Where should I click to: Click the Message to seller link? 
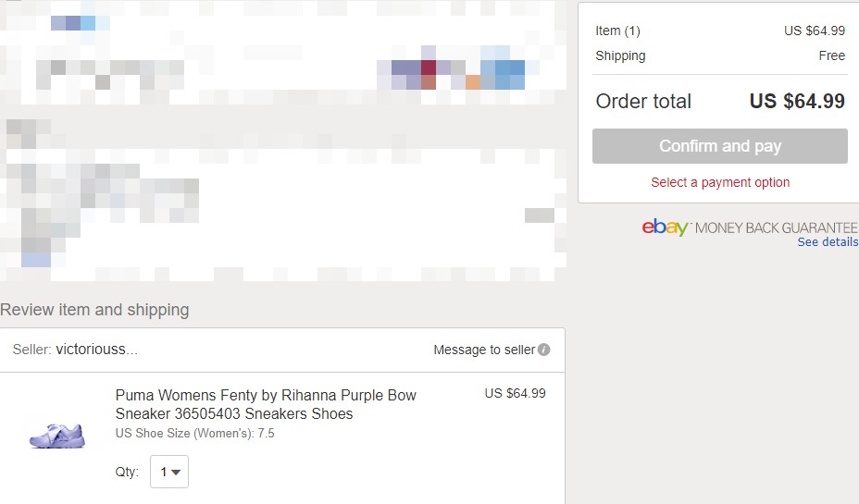[484, 350]
